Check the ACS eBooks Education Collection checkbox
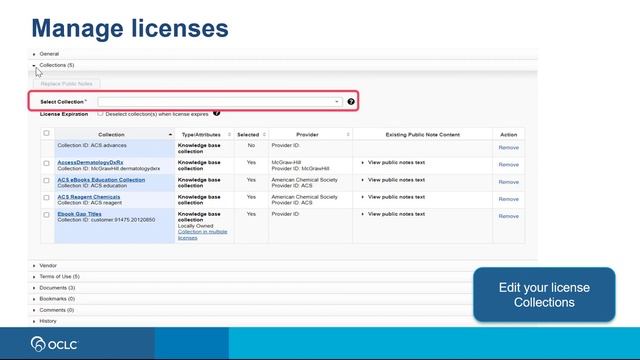The image size is (640, 360). (x=46, y=180)
